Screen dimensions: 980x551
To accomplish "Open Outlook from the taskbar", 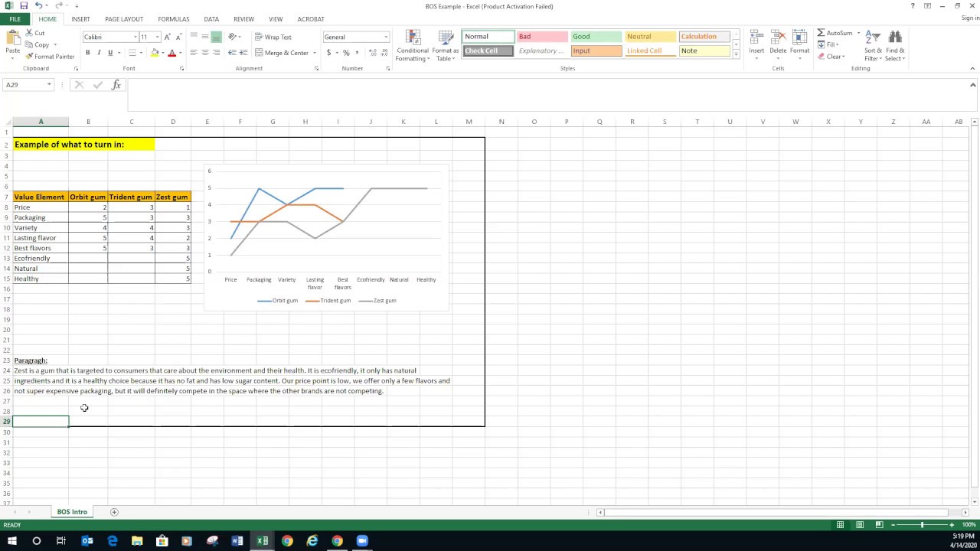I will pos(87,541).
